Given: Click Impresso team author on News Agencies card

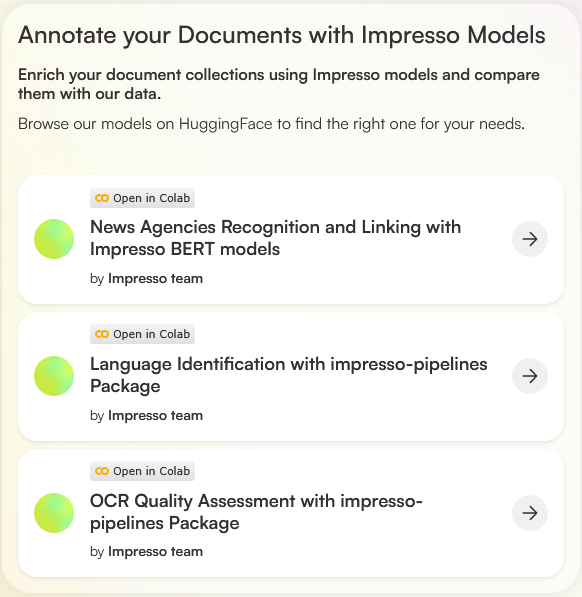Looking at the screenshot, I should pyautogui.click(x=155, y=278).
